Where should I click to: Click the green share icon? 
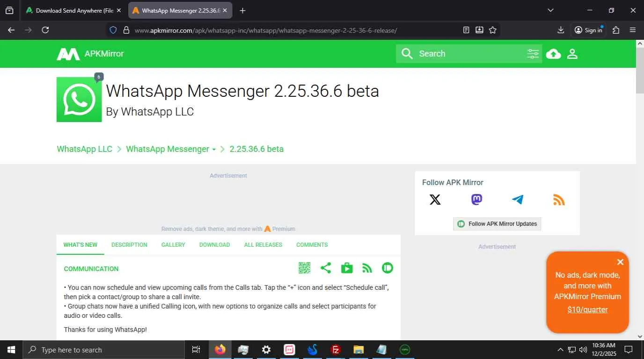click(x=326, y=268)
